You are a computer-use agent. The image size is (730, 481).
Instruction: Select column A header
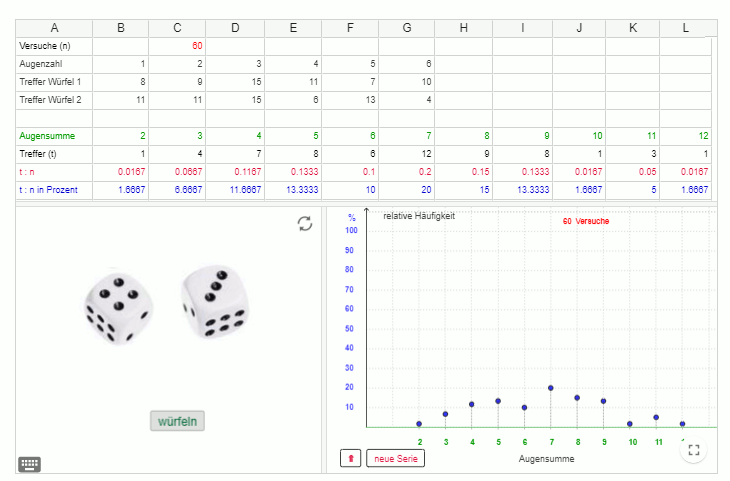pyautogui.click(x=54, y=28)
